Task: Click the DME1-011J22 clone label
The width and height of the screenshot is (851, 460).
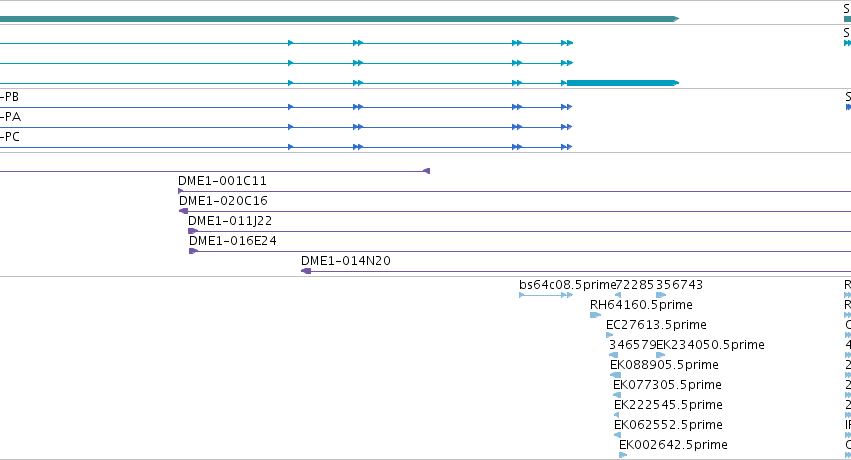Action: tap(230, 221)
